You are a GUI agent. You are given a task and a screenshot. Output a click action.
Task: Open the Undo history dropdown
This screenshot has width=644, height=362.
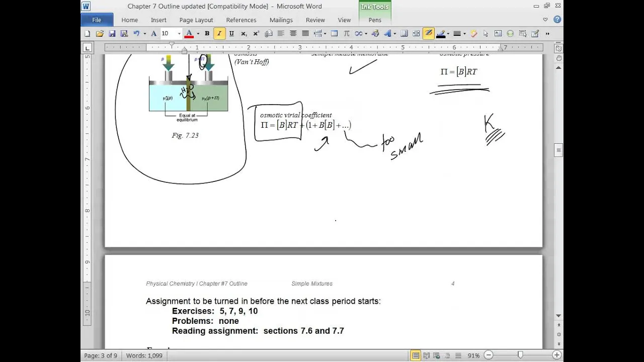[x=145, y=34]
